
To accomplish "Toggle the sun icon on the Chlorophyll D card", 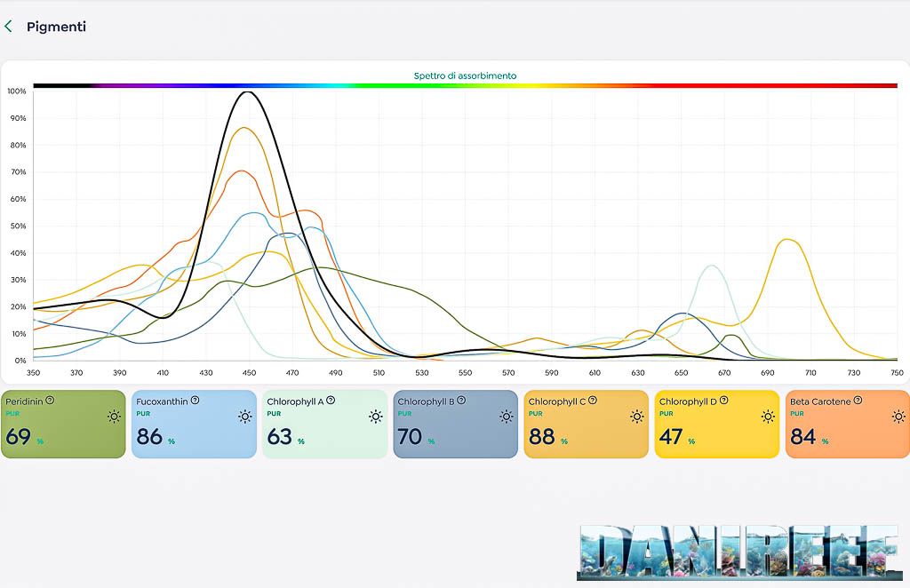I will (x=767, y=417).
